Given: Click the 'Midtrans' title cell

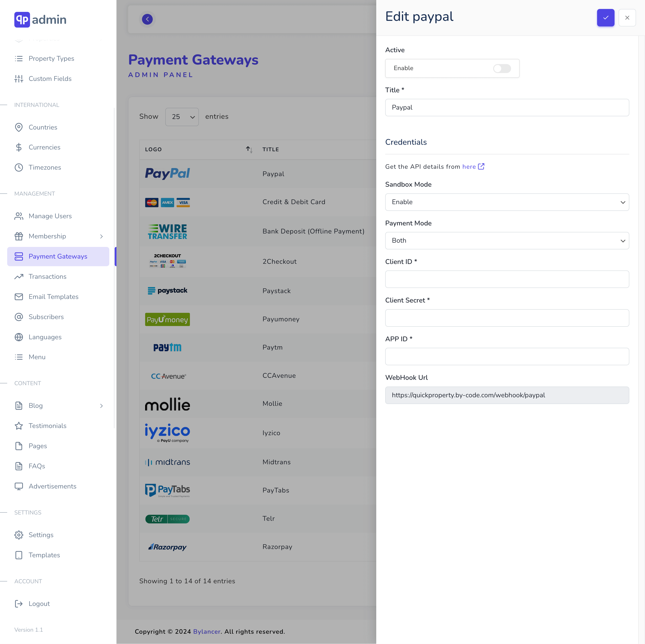Looking at the screenshot, I should tap(276, 462).
